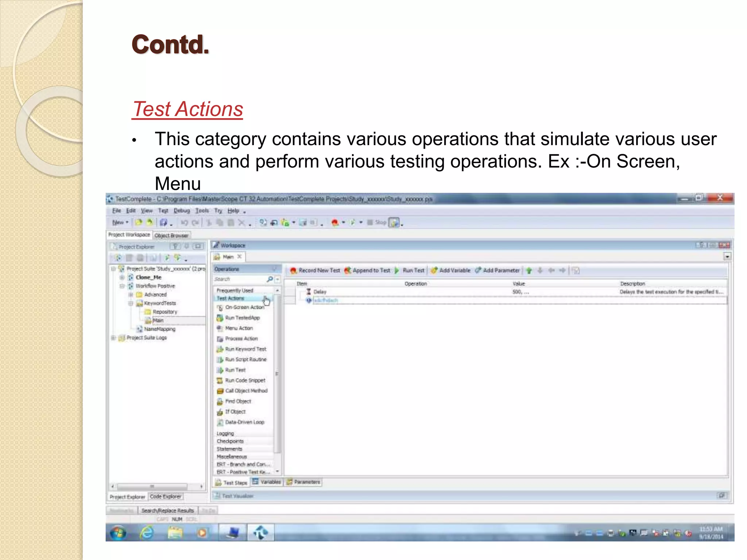Screen dimensions: 747x560
Task: Select On-Screen Action operation icon
Action: tap(220, 308)
